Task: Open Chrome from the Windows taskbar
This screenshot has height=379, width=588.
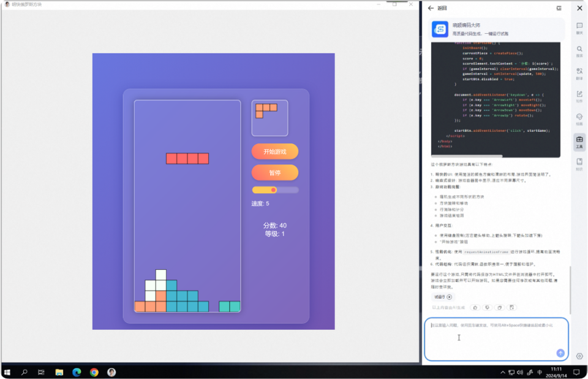Action: point(94,372)
